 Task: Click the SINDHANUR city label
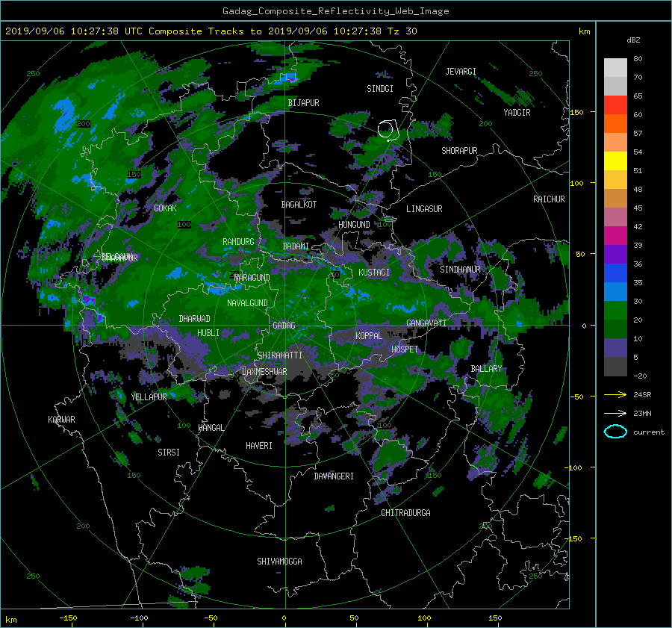[x=460, y=270]
